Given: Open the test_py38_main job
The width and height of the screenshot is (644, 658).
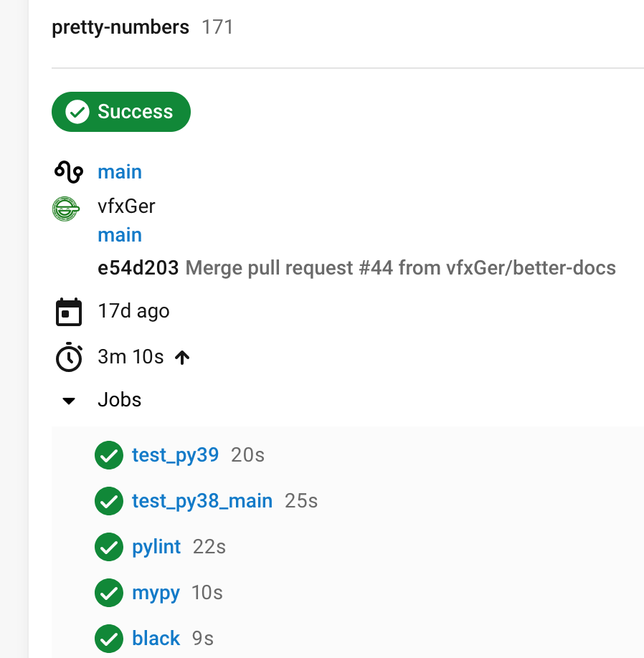Looking at the screenshot, I should [202, 501].
